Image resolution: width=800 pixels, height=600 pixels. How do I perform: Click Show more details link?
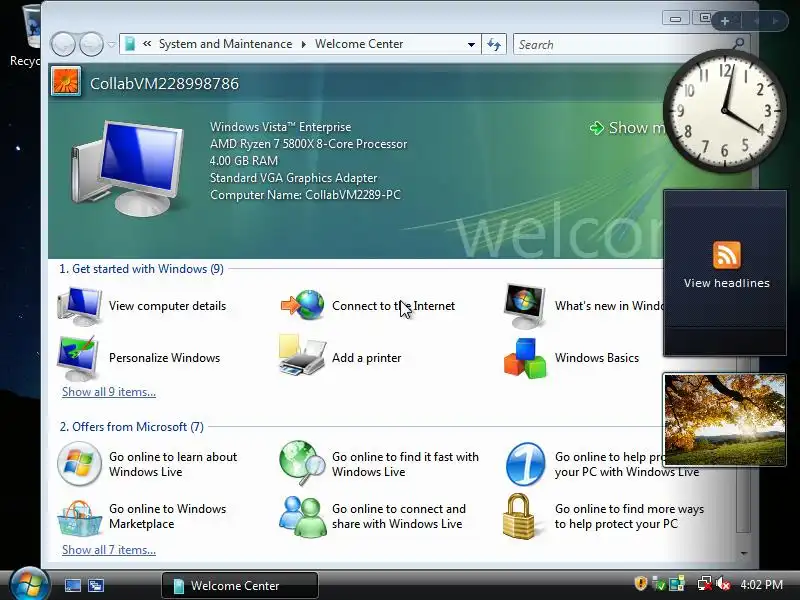pyautogui.click(x=628, y=128)
